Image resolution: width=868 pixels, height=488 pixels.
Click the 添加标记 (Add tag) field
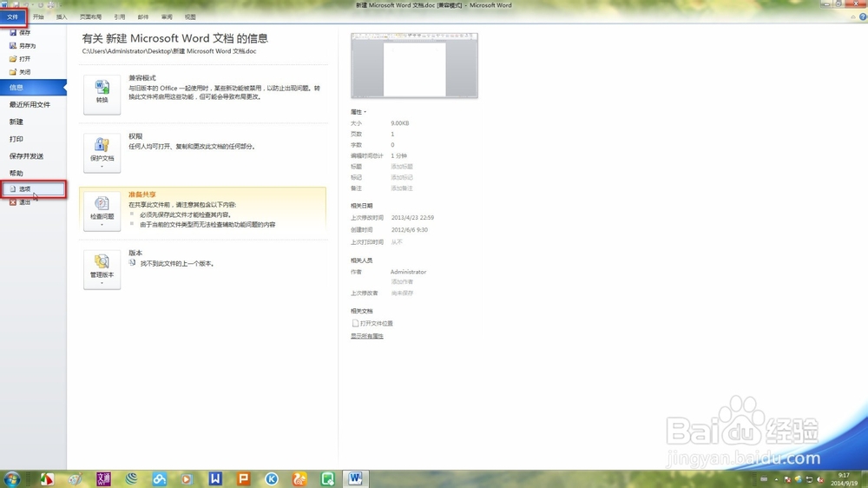coord(402,178)
